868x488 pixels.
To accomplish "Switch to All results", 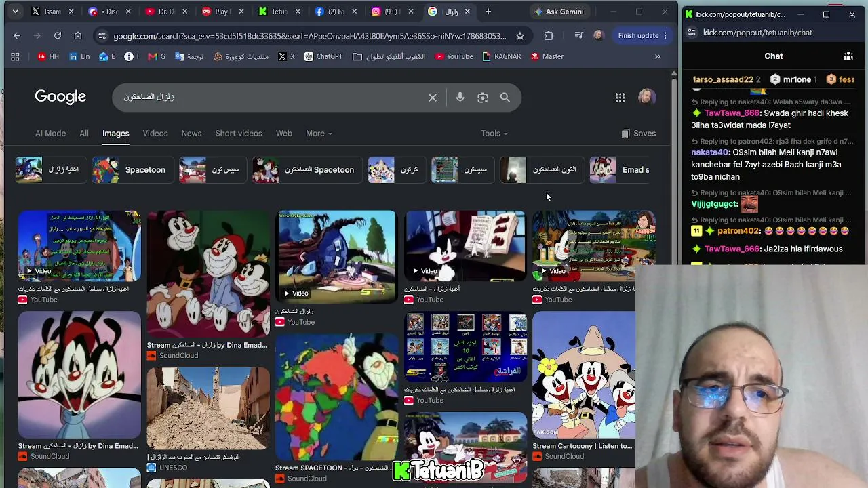I will point(84,133).
